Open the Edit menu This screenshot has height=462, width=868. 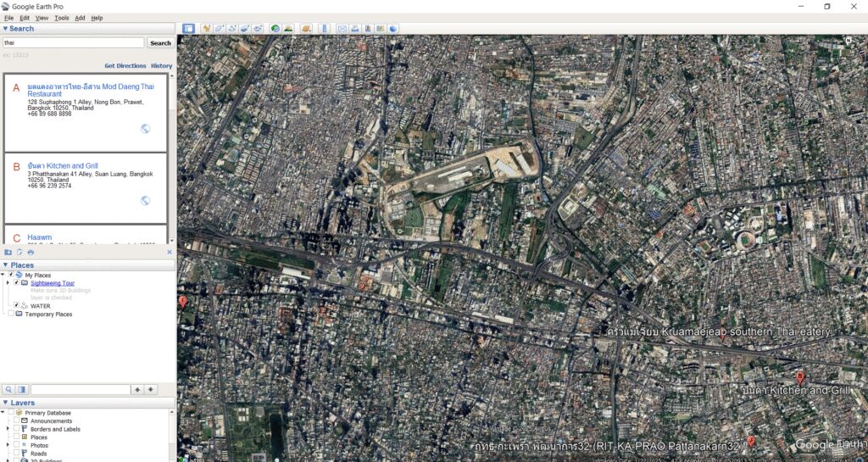25,18
